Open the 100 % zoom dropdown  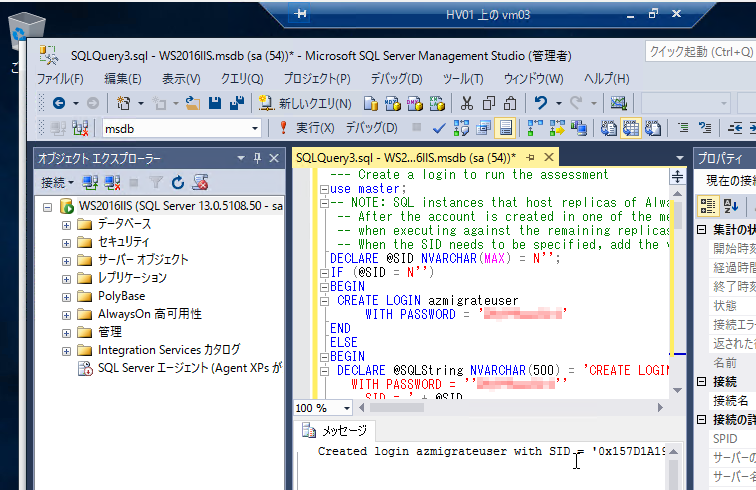[x=347, y=408]
